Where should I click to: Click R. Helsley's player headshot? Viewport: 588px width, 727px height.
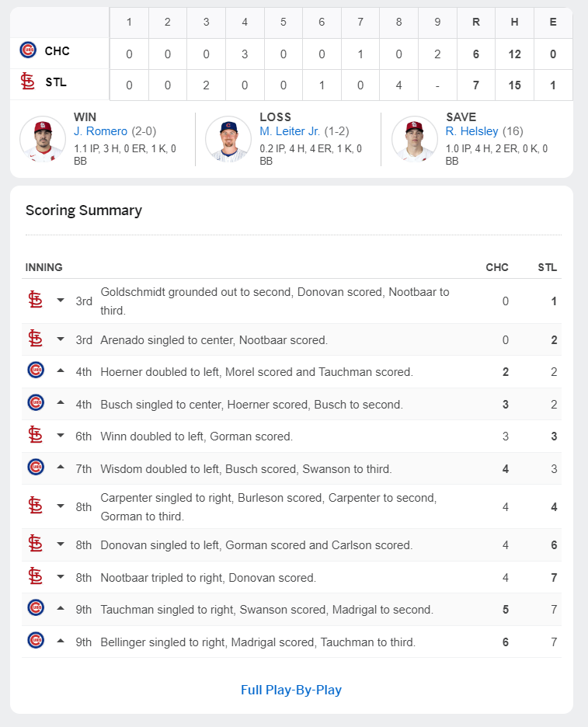point(415,138)
